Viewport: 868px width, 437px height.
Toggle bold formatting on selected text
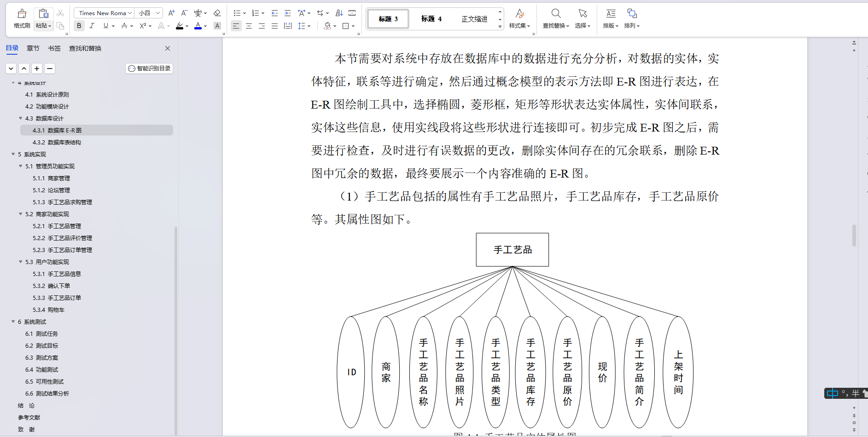click(79, 26)
